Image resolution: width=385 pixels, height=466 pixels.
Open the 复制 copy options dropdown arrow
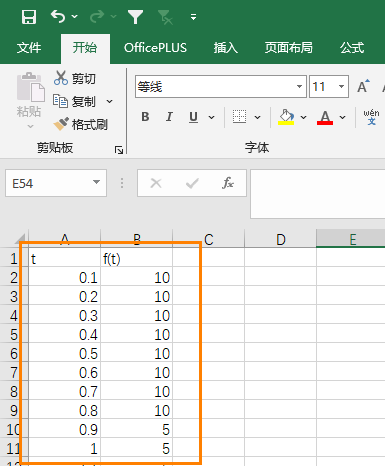[x=109, y=101]
